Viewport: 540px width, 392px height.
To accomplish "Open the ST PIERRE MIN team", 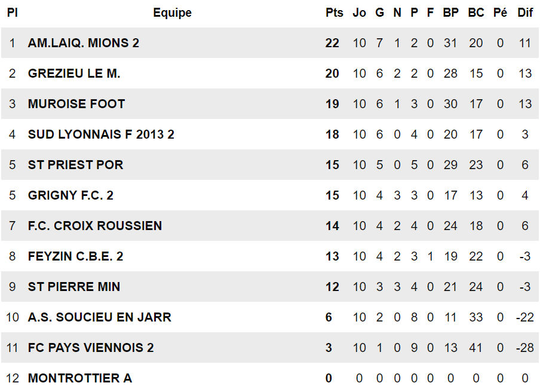I will tap(74, 287).
